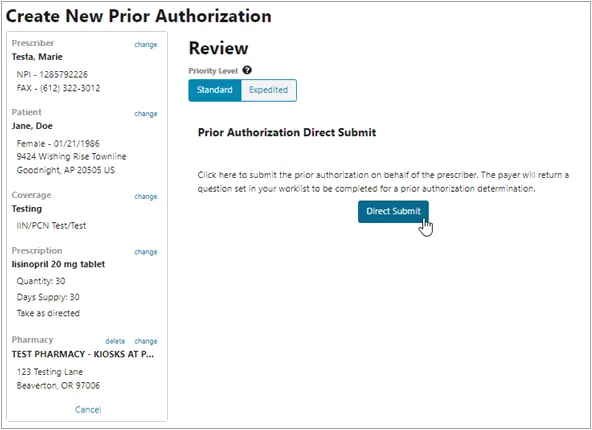
Task: Click the Coverage section label
Action: click(x=31, y=195)
